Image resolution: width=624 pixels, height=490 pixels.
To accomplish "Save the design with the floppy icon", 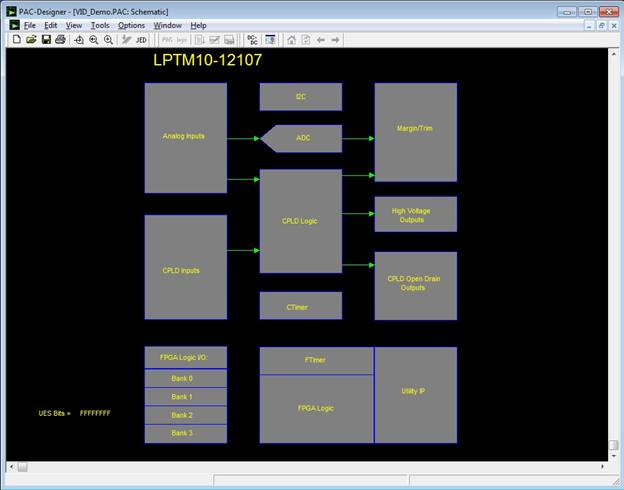I will coord(46,39).
